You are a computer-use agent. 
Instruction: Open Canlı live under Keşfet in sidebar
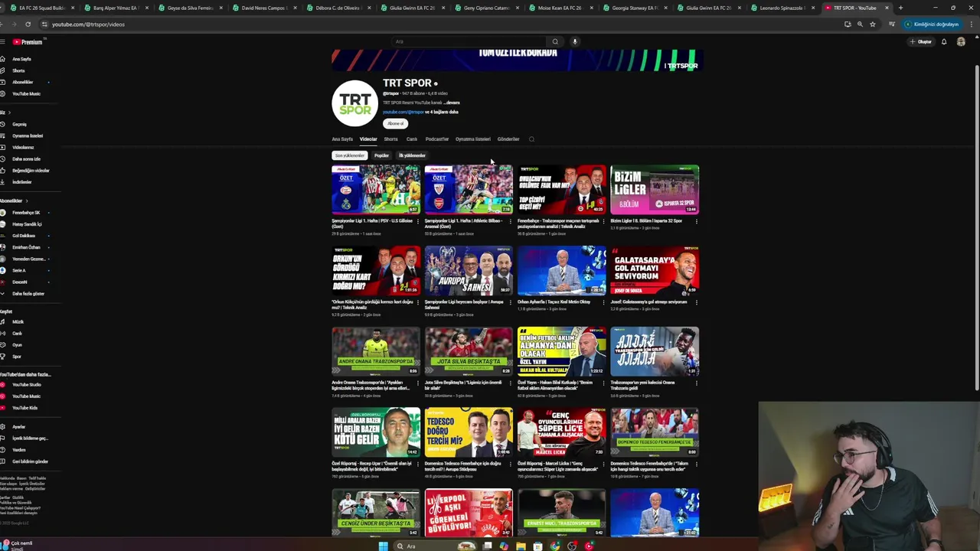point(17,333)
